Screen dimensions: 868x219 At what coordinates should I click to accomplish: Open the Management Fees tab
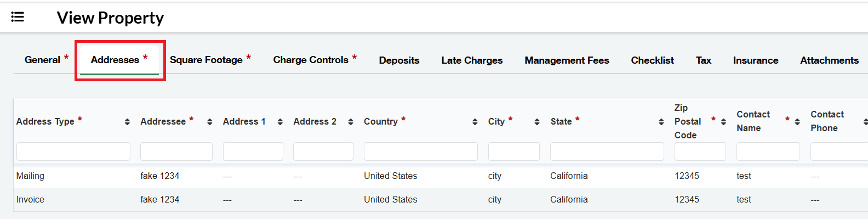click(567, 60)
